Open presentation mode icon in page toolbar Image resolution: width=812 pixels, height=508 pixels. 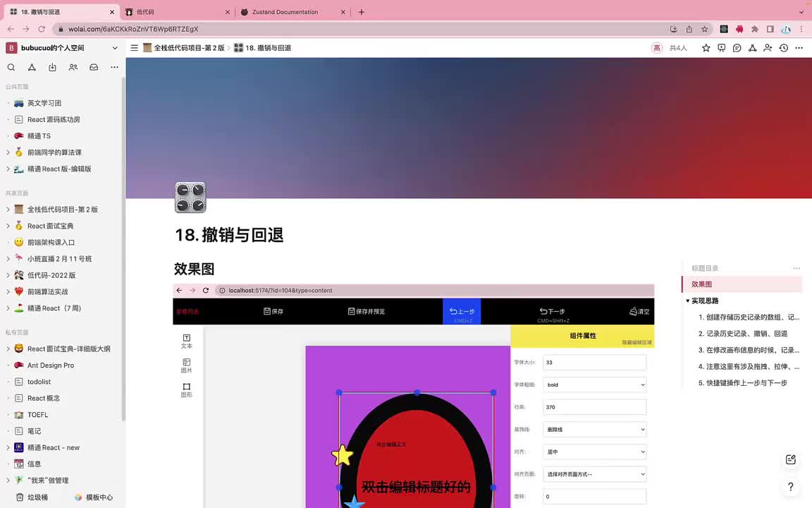721,48
